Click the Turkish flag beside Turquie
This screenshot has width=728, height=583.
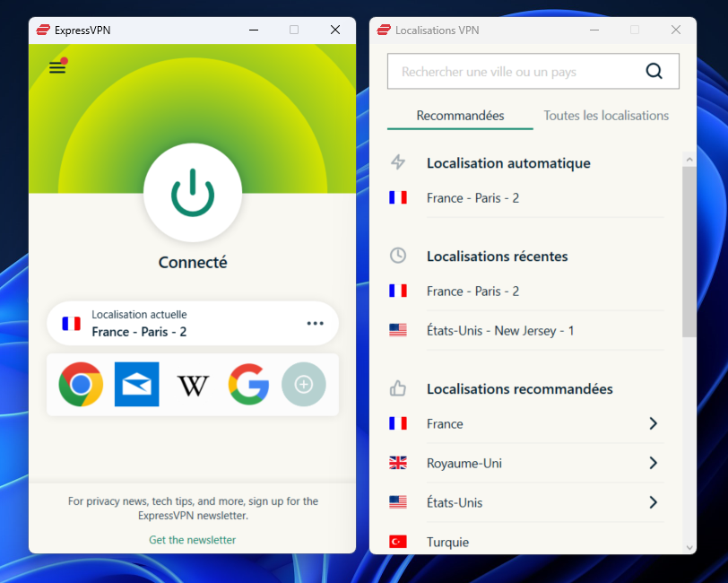tap(398, 542)
